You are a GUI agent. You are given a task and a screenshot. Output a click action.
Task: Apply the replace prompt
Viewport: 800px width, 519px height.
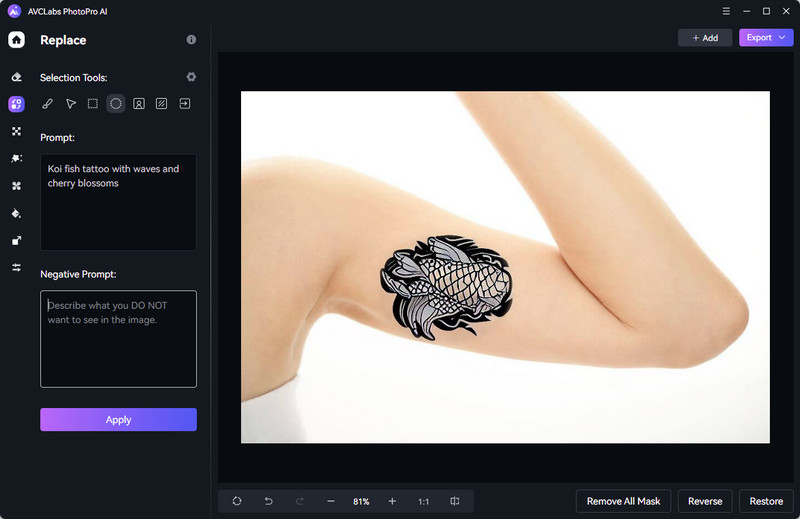coord(118,419)
